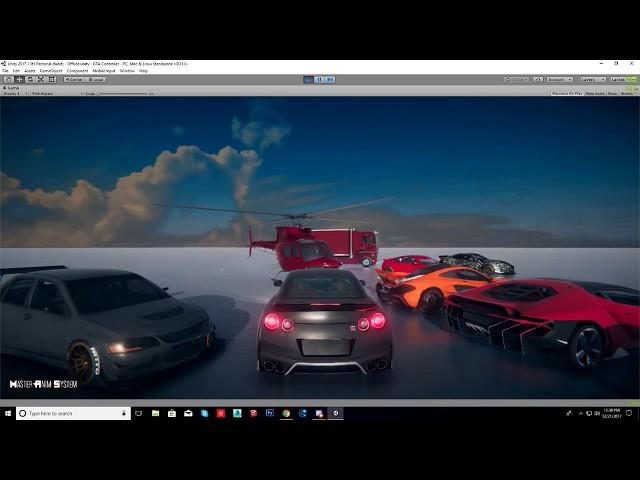Open the network icon in system tray

[589, 413]
